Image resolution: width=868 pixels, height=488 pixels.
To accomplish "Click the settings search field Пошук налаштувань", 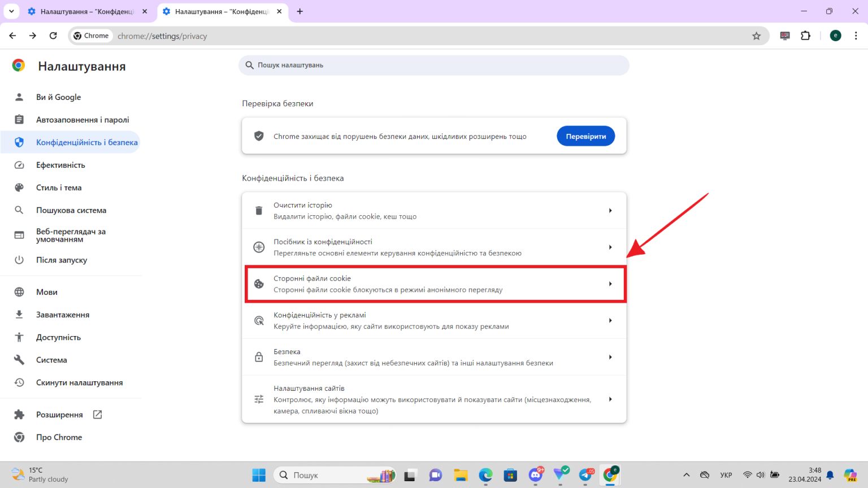I will (x=433, y=65).
